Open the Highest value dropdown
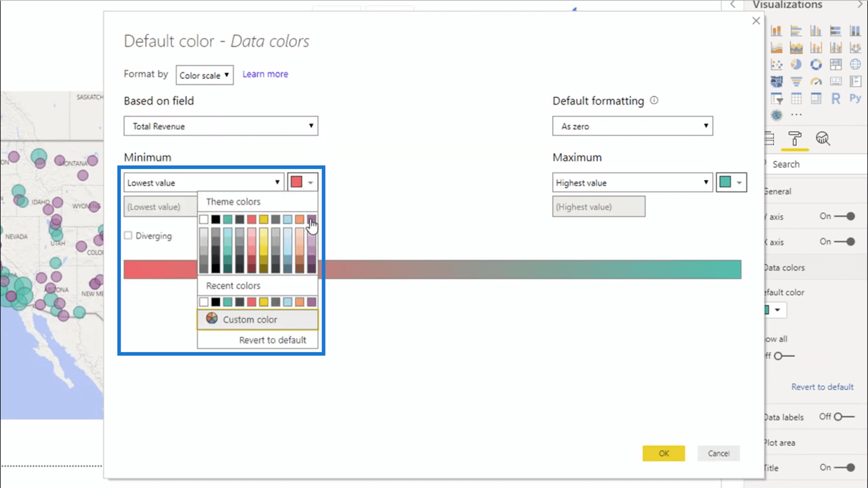Image resolution: width=868 pixels, height=488 pixels. (633, 182)
